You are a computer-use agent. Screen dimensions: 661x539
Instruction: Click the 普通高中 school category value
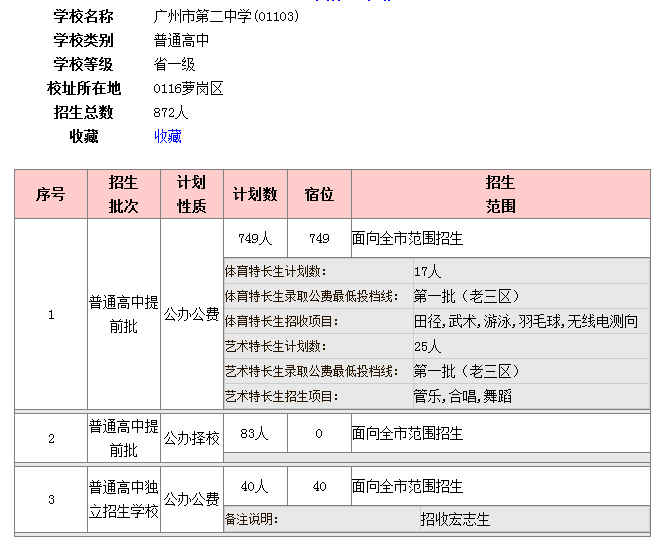[181, 40]
